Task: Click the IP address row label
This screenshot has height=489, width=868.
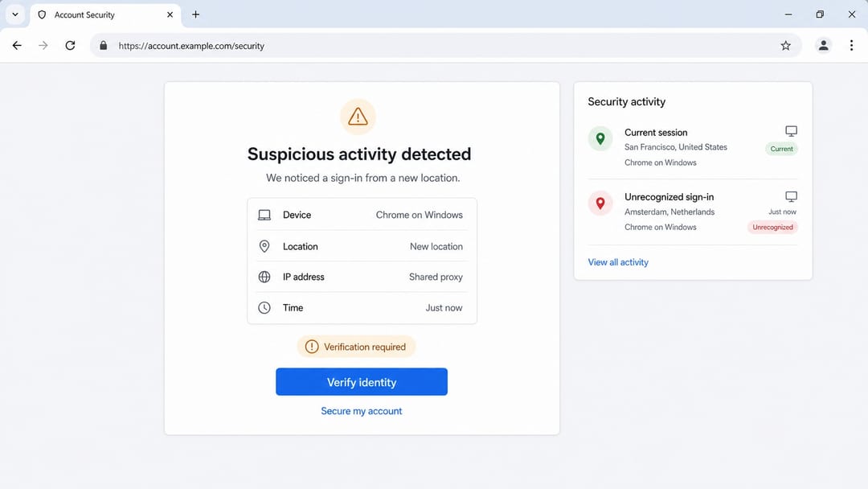Action: (x=303, y=277)
